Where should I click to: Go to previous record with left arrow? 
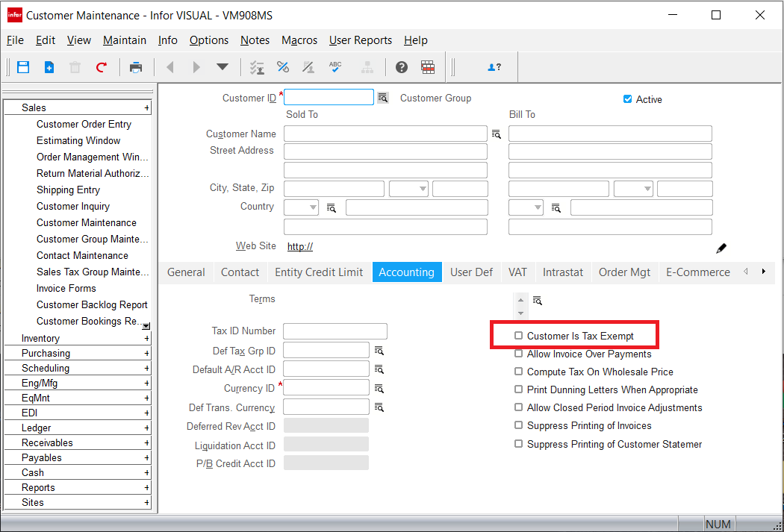[x=170, y=67]
